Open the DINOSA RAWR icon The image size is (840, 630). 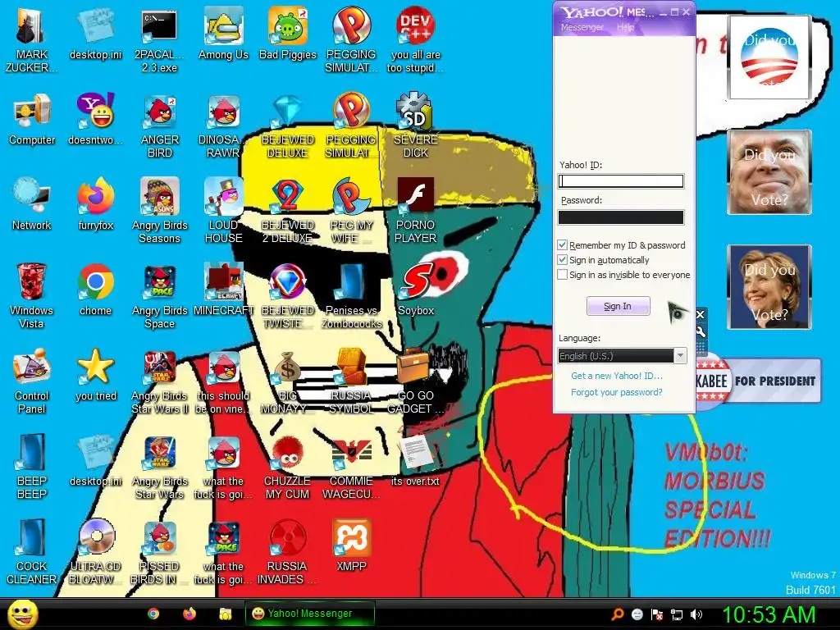pos(223,126)
